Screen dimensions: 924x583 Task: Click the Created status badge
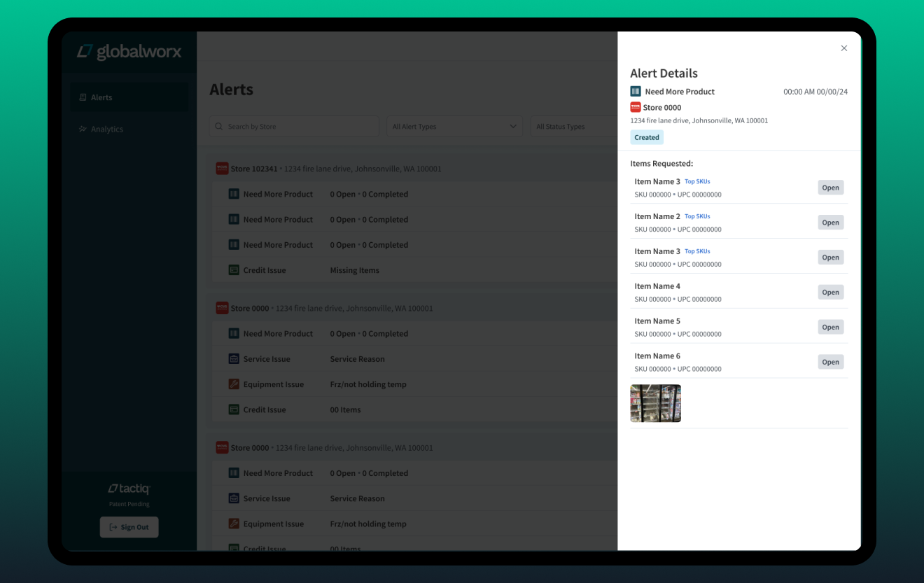(x=647, y=137)
